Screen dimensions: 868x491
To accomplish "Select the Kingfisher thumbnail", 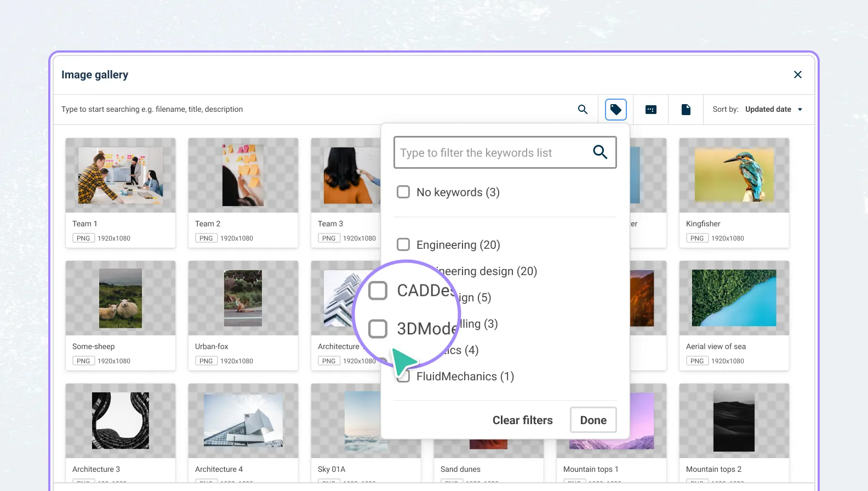I will pos(734,175).
